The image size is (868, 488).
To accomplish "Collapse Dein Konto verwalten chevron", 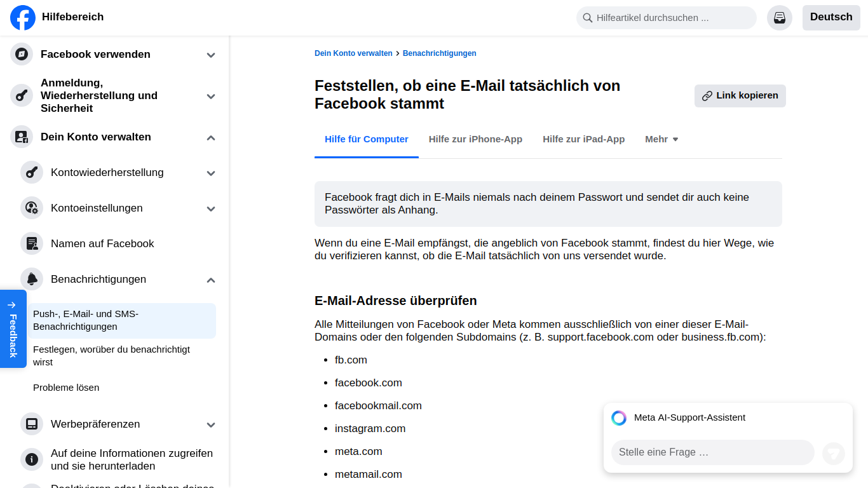I will (211, 138).
